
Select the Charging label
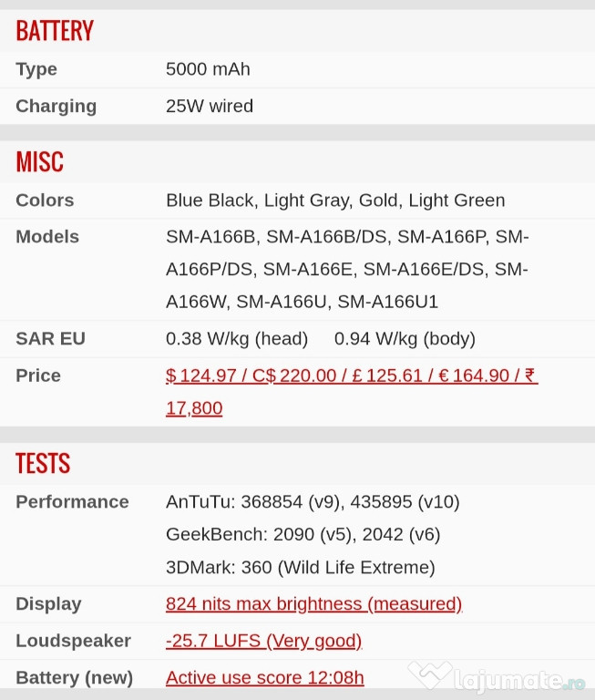56,106
